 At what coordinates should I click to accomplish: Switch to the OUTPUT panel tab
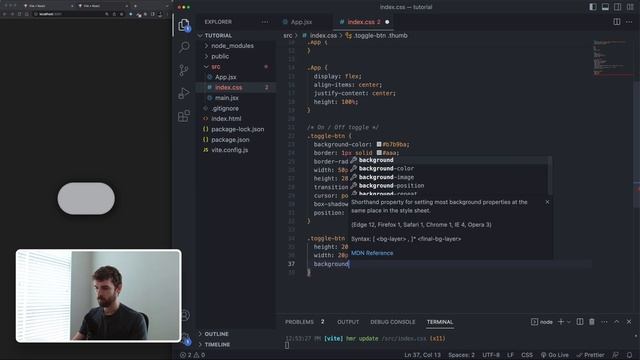(348, 322)
